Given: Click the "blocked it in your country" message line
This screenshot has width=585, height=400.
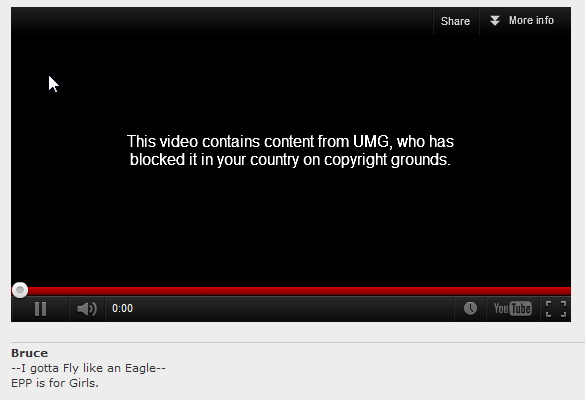Looking at the screenshot, I should click(290, 160).
